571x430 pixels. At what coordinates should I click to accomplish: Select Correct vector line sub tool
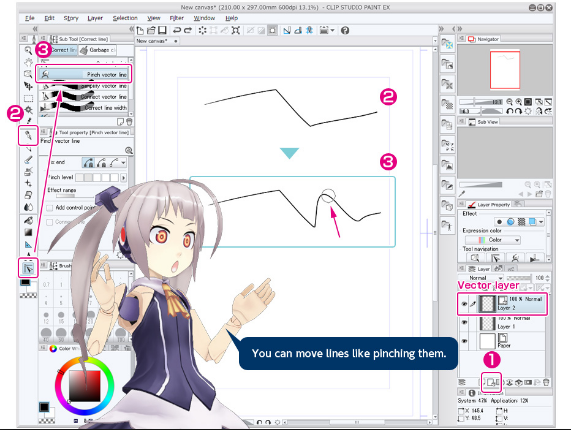[83, 97]
